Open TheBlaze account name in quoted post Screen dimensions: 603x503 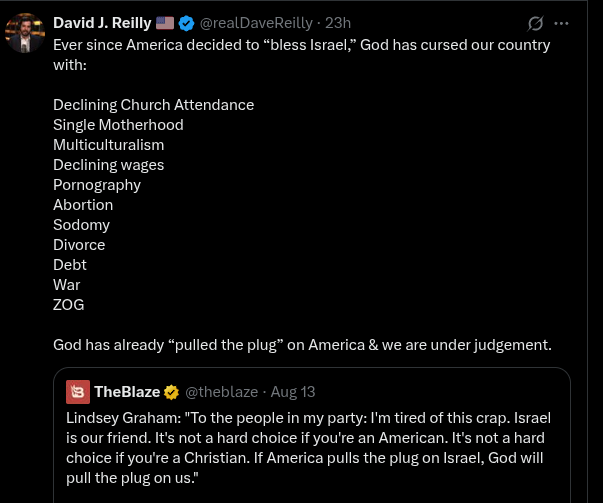(127, 391)
